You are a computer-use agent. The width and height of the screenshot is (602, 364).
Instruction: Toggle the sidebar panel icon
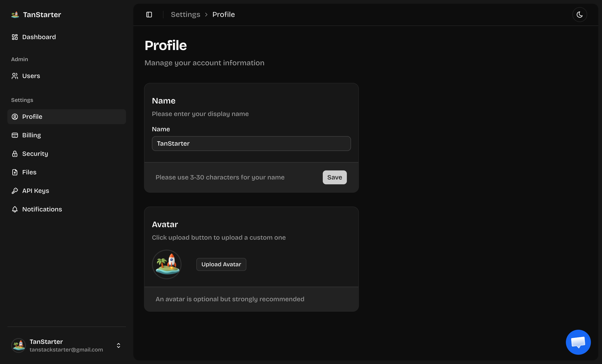tap(149, 15)
